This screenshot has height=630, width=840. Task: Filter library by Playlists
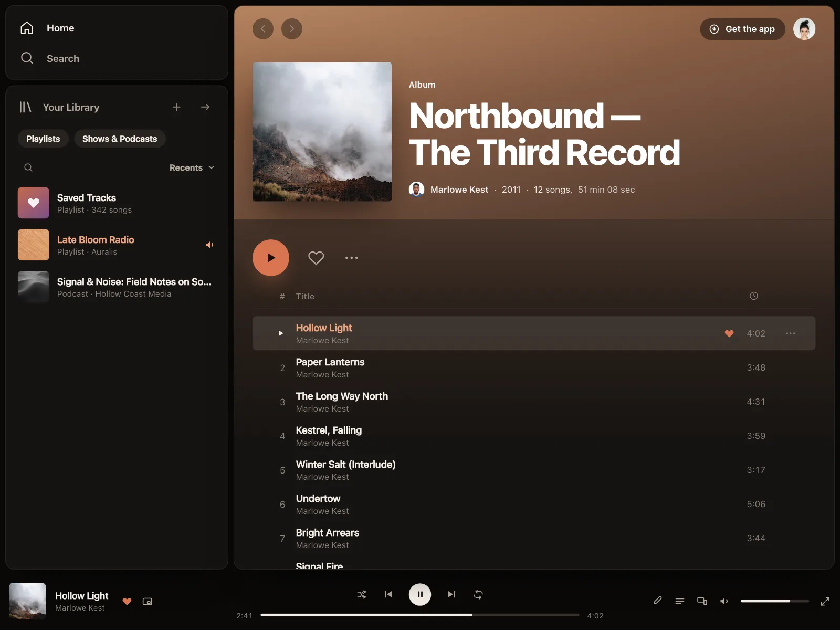[43, 139]
